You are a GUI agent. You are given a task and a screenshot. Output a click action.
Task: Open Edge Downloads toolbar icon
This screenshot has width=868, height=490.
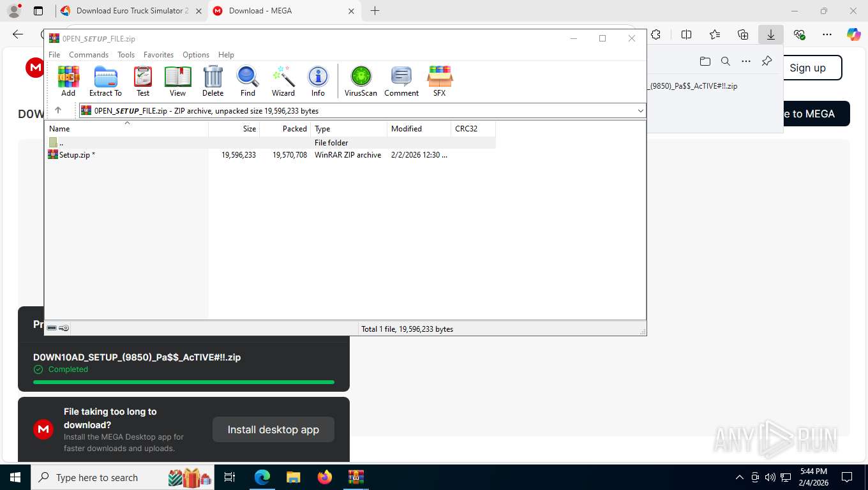(771, 34)
